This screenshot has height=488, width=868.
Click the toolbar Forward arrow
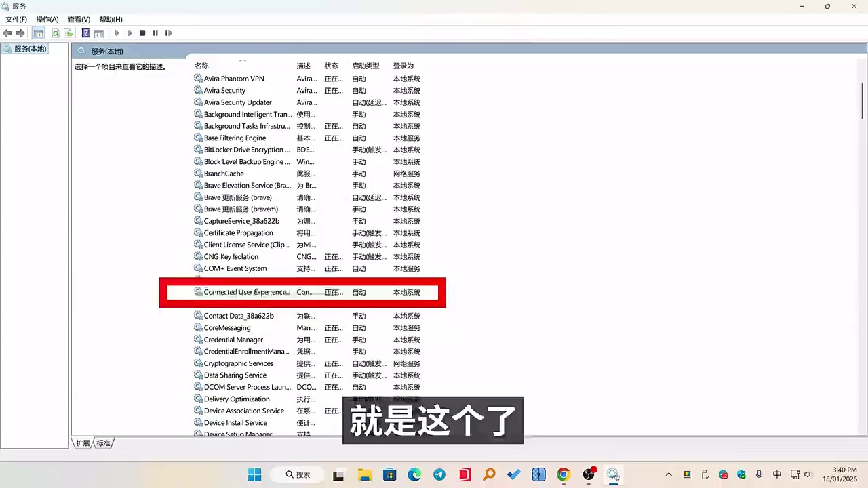(20, 33)
